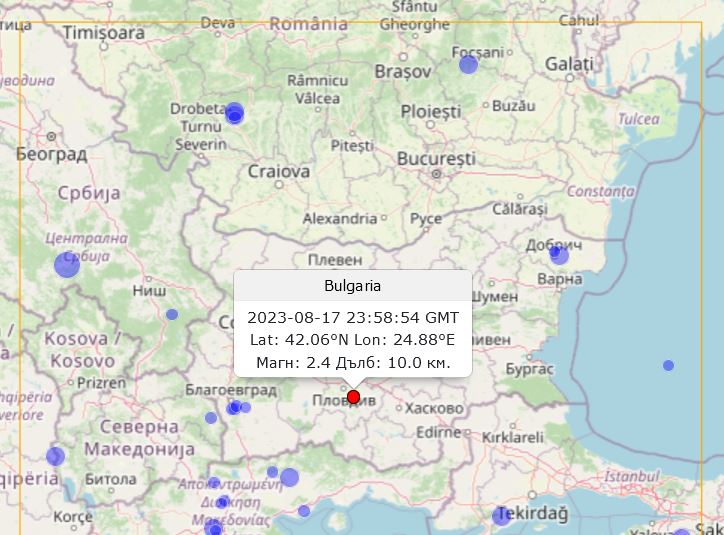Select the blue marker in Albania

55,456
